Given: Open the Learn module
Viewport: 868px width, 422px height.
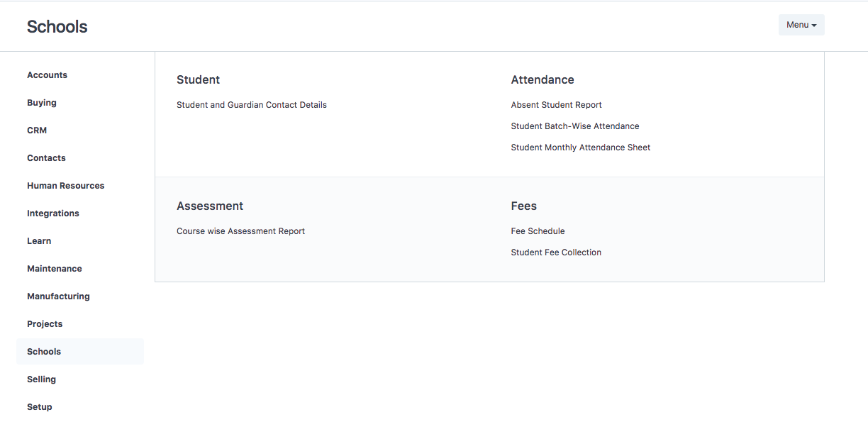Looking at the screenshot, I should point(39,240).
